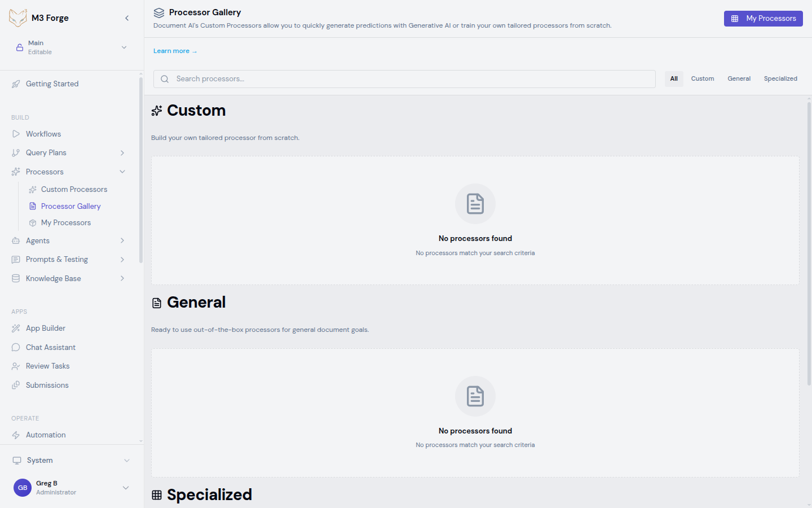Click the Workflows play icon
The height and width of the screenshot is (508, 812).
click(x=16, y=134)
